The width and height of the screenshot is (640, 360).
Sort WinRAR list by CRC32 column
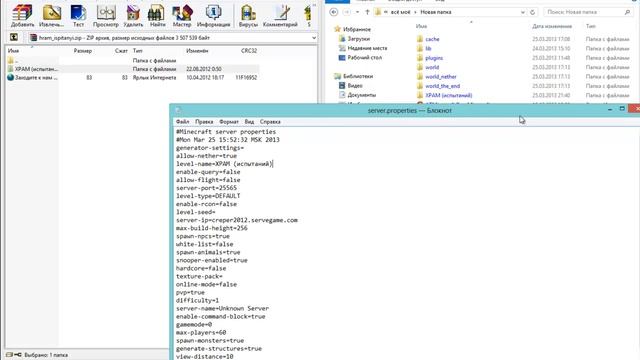pyautogui.click(x=249, y=51)
